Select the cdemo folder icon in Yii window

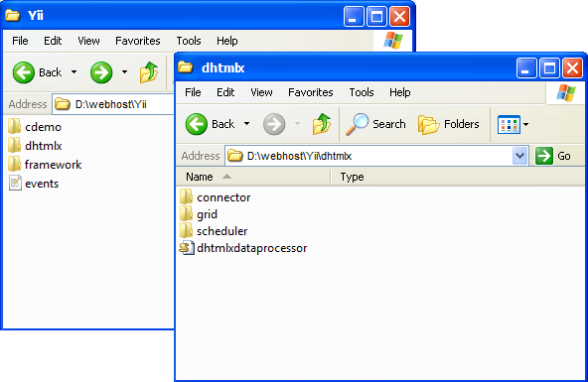tap(14, 127)
